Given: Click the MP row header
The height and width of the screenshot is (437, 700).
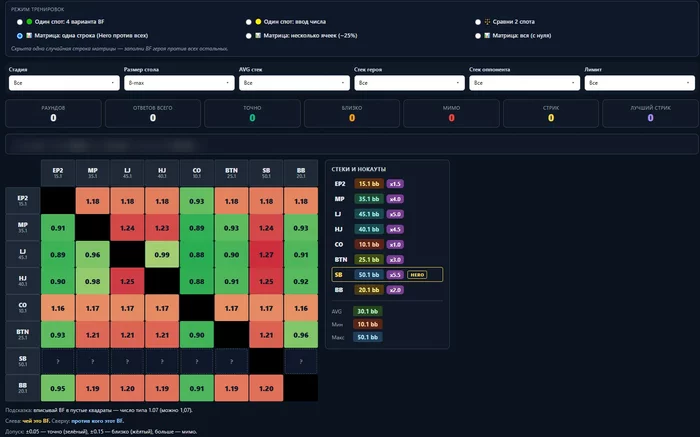Looking at the screenshot, I should [x=23, y=228].
